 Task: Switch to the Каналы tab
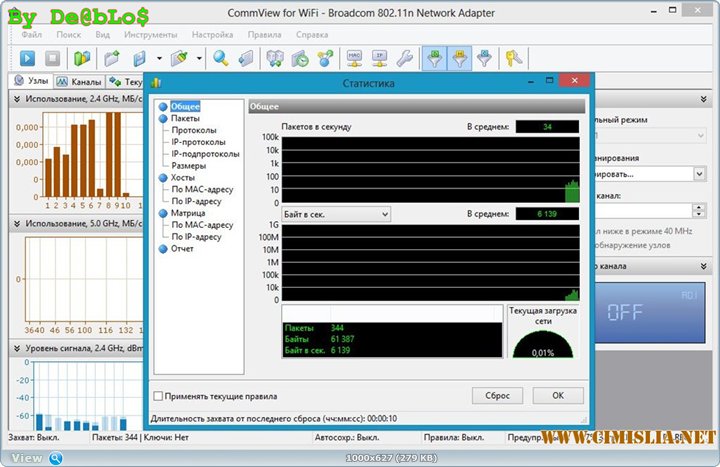click(x=79, y=82)
